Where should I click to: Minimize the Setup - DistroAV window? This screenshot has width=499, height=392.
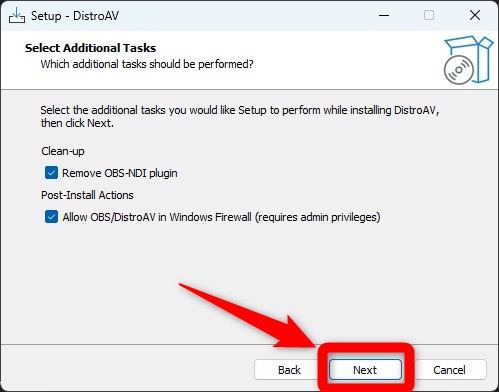pos(384,15)
